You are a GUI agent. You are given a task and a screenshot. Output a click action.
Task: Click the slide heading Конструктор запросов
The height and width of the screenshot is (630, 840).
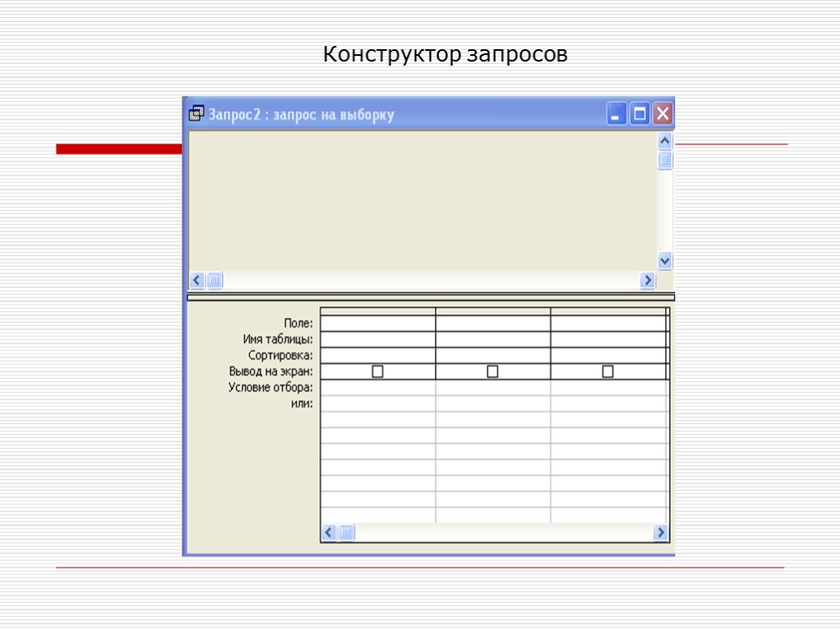(445, 54)
